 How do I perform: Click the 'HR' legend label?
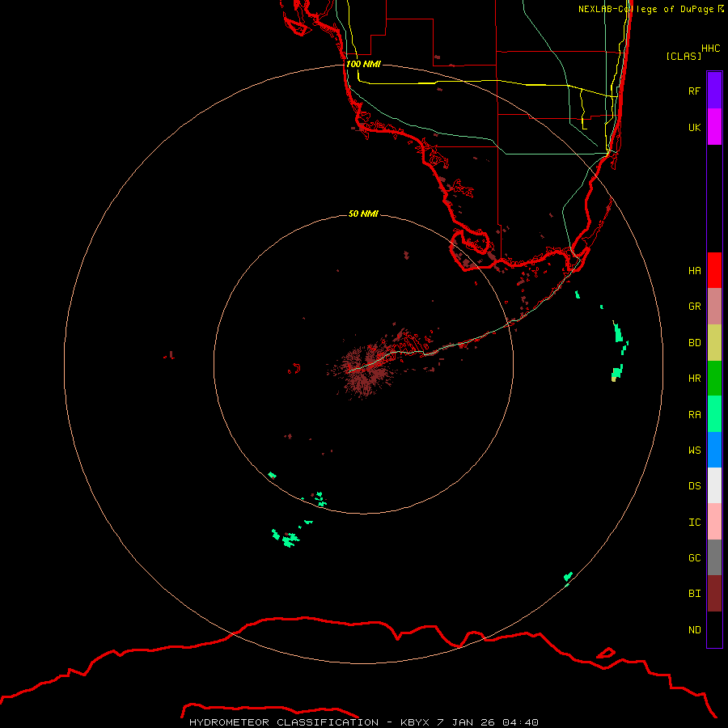point(694,379)
